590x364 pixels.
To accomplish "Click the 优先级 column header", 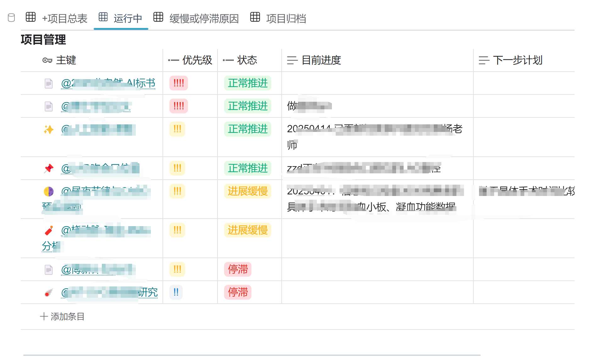I will (x=190, y=60).
